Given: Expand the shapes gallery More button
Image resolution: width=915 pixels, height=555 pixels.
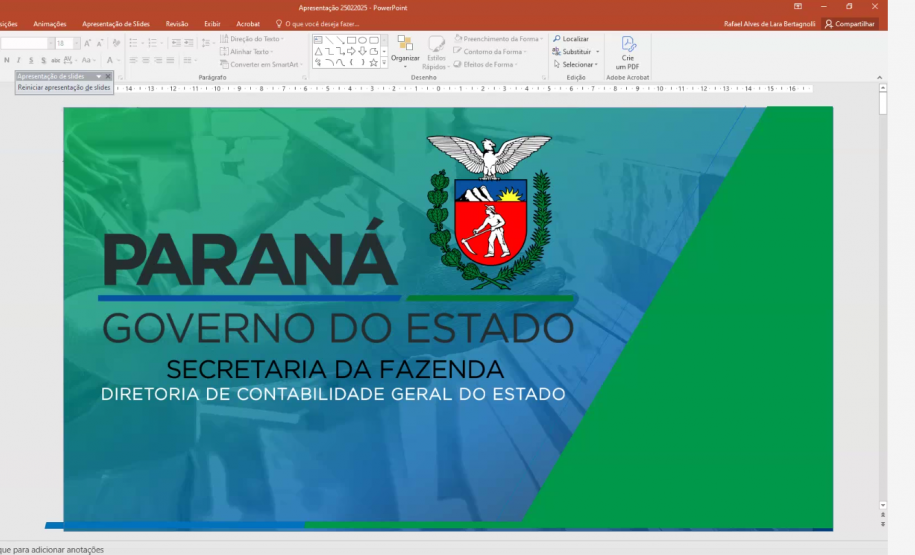Looking at the screenshot, I should click(x=384, y=62).
